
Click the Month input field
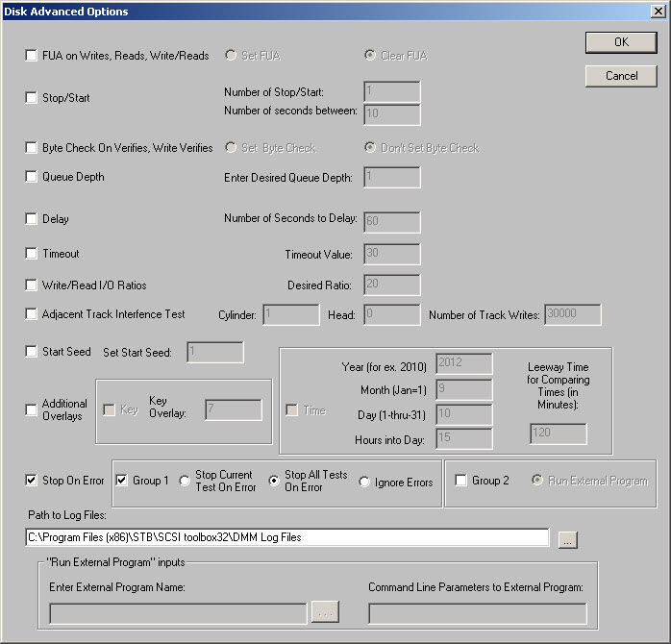click(464, 389)
